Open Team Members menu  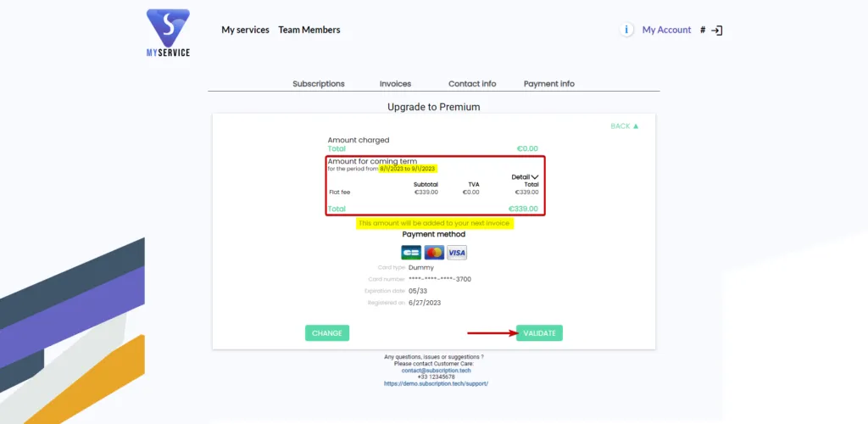pyautogui.click(x=309, y=30)
